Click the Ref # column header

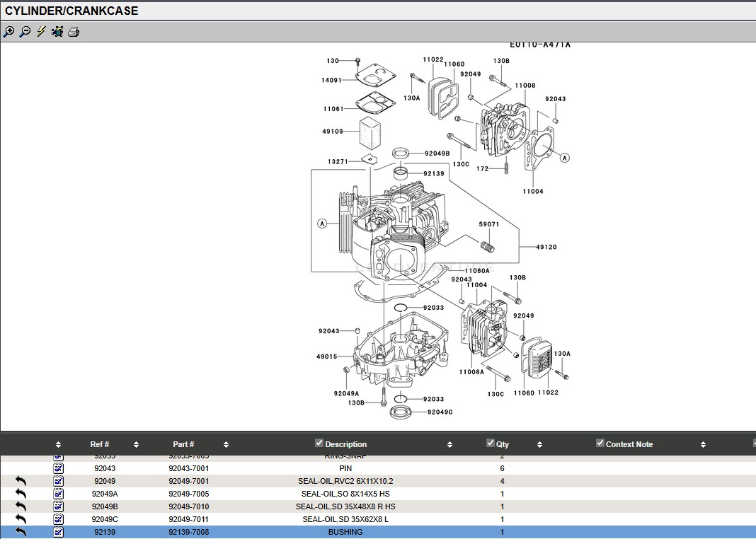coord(100,444)
